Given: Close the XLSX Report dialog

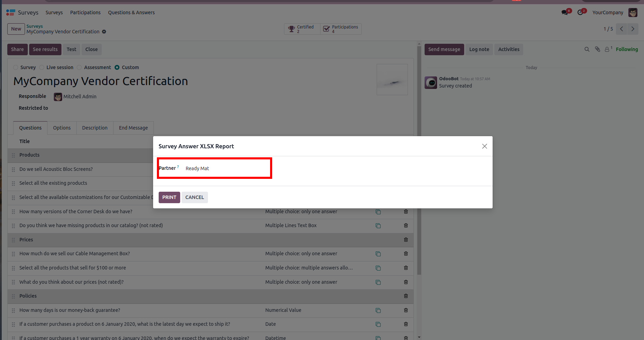Looking at the screenshot, I should pyautogui.click(x=485, y=146).
